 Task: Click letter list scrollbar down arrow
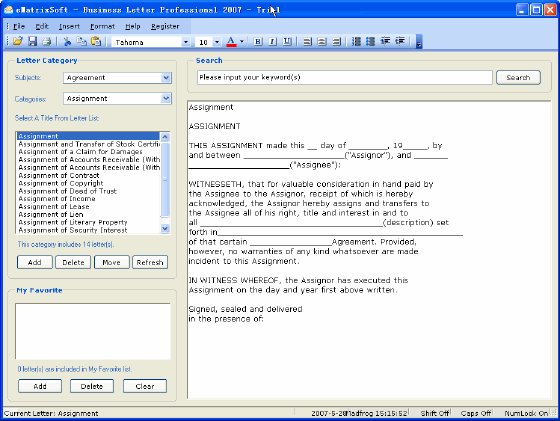tap(165, 229)
